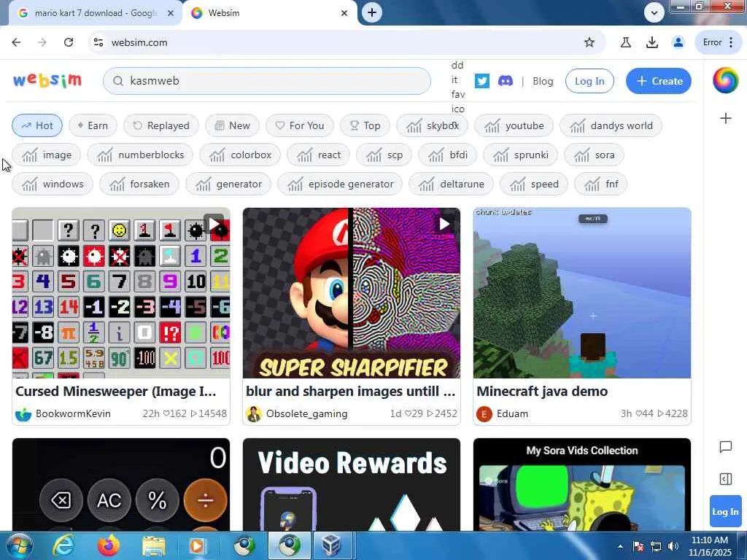The height and width of the screenshot is (560, 747).
Task: Open Chrome Labs flask icon
Action: [625, 42]
